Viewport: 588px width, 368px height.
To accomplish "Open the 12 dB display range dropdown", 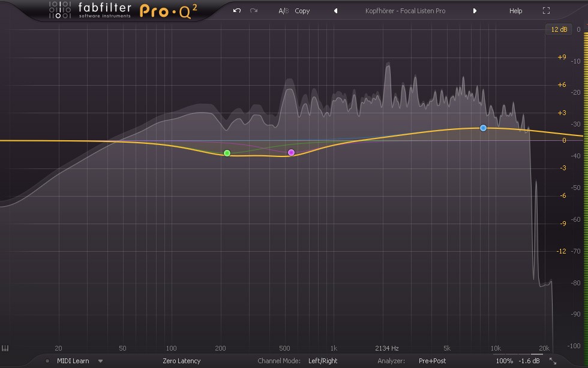I will click(558, 29).
